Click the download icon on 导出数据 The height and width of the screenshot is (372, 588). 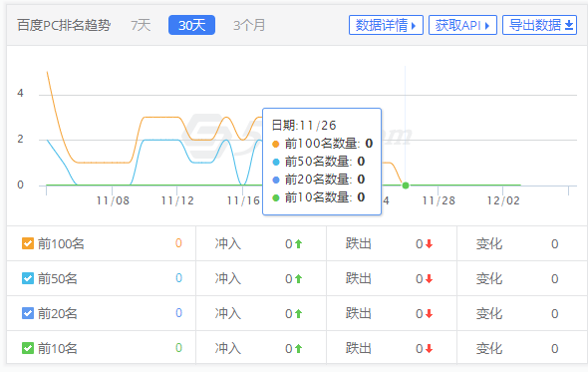coord(569,25)
